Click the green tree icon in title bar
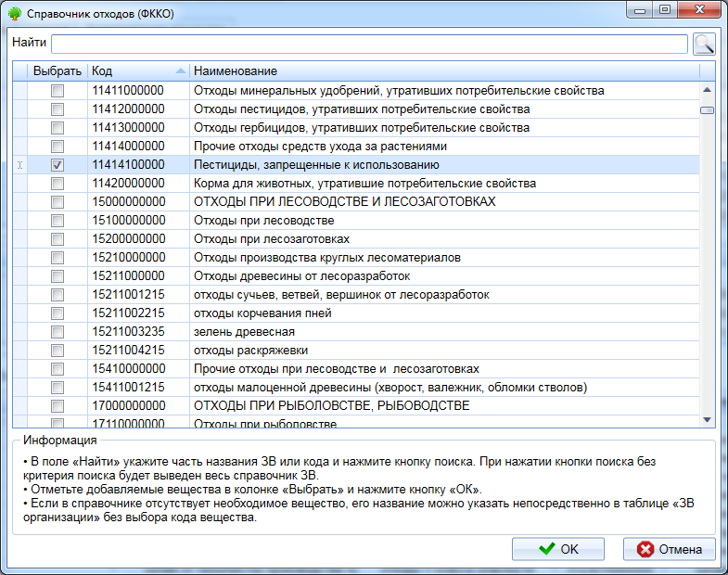 14,16
